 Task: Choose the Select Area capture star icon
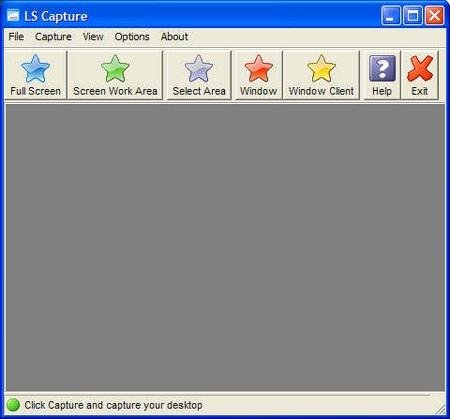[x=199, y=69]
